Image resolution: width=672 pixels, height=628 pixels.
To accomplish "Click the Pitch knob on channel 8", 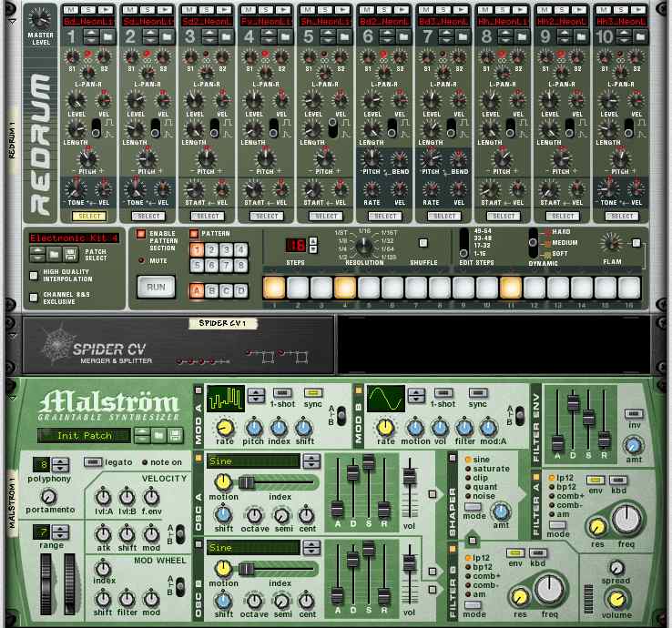I will point(502,158).
